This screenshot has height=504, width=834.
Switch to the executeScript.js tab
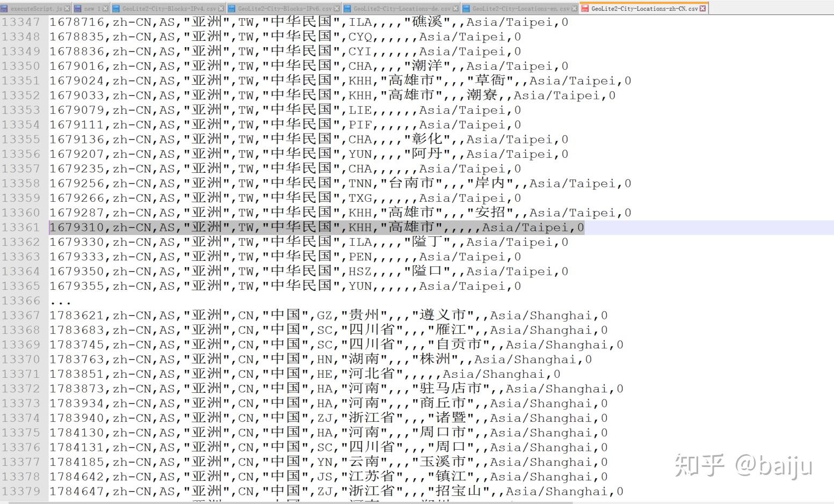click(36, 9)
